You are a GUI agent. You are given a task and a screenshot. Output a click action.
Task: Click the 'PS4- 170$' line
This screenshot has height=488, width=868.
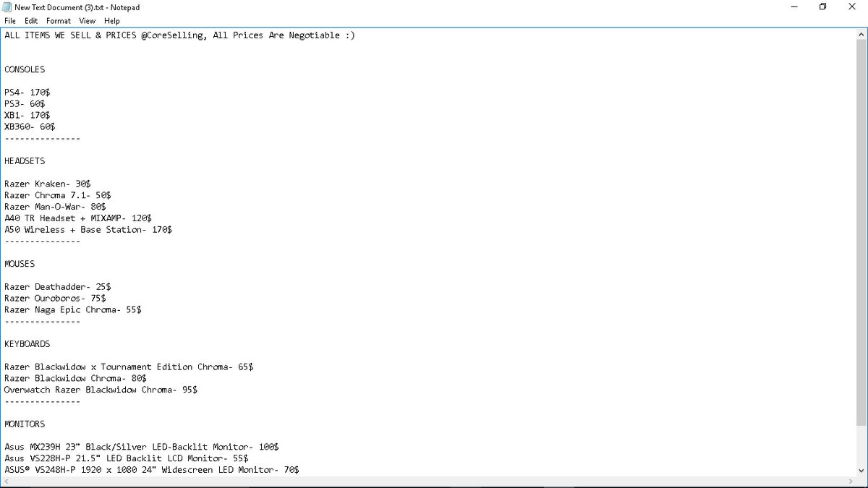pyautogui.click(x=27, y=93)
